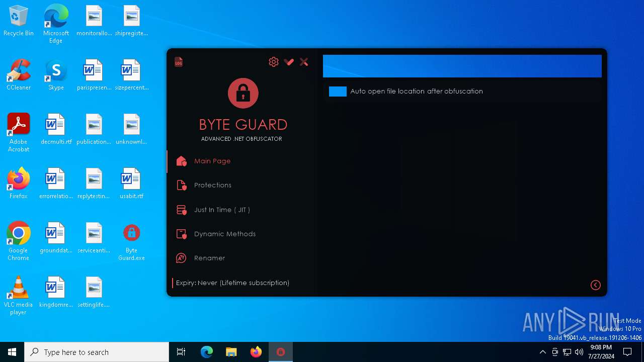
Task: Open Task View on taskbar
Action: pyautogui.click(x=181, y=352)
